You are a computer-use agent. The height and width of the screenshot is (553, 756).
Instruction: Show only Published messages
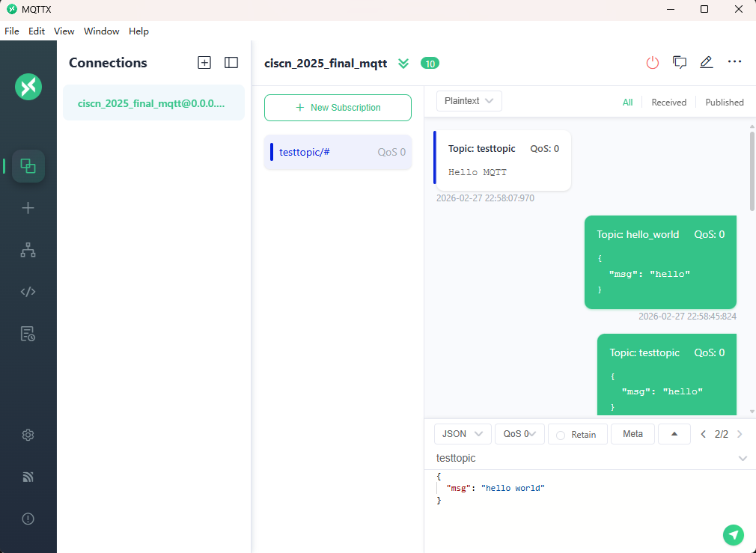[x=724, y=103]
